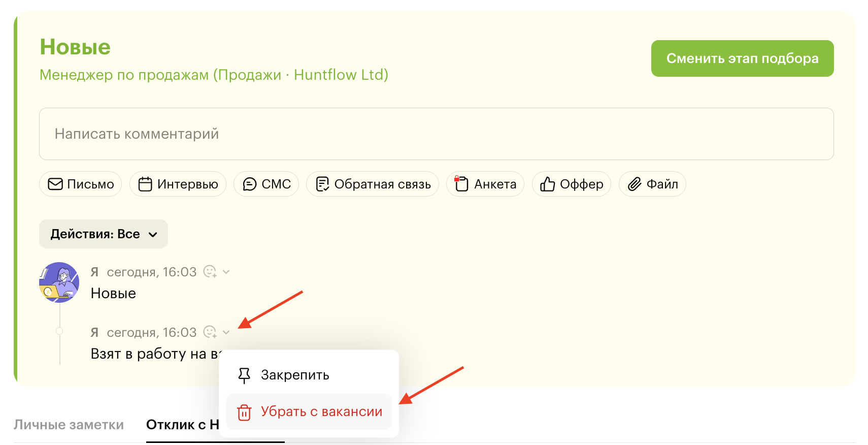Click the Обратная связь feedback button

point(372,184)
